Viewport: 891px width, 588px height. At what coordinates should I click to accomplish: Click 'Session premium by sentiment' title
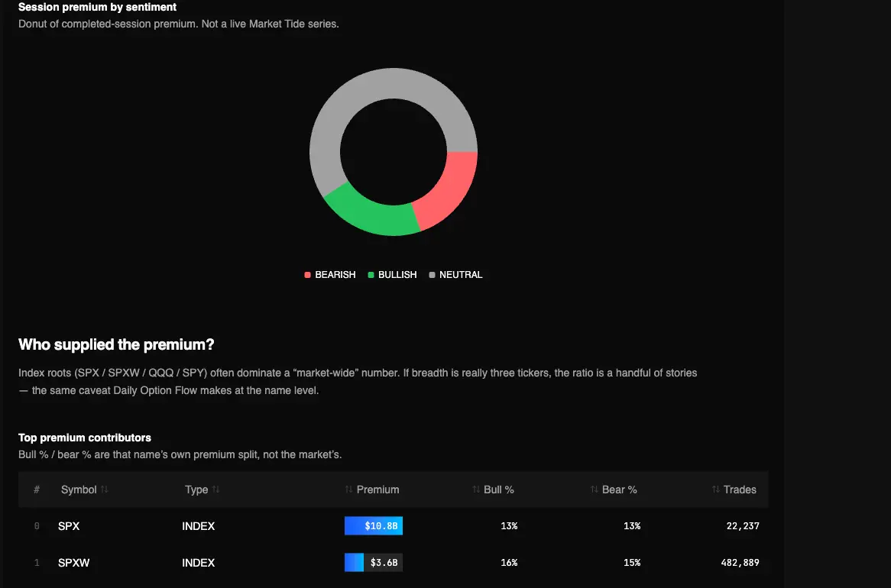point(97,8)
